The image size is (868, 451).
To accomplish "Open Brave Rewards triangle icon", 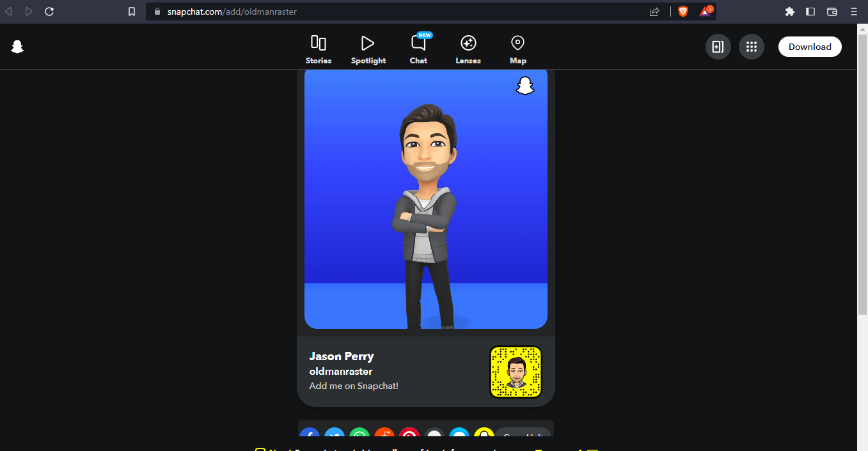I will [x=706, y=11].
